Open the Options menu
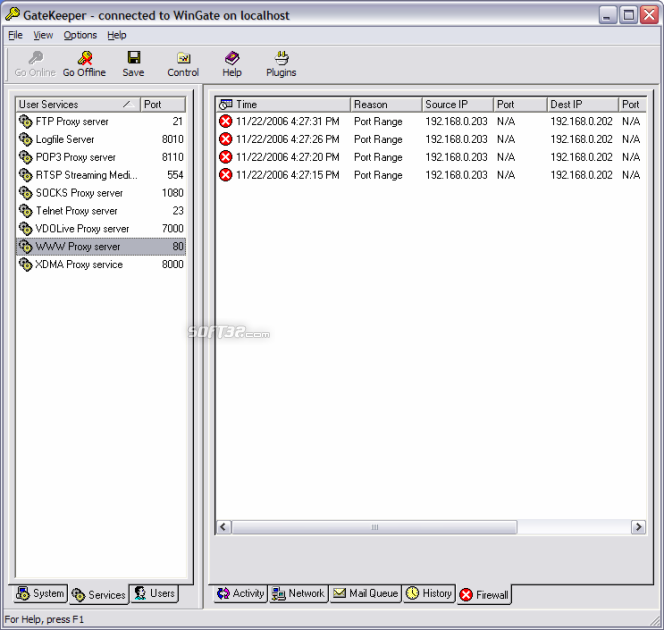Screen dimensions: 664x630 pyautogui.click(x=80, y=35)
